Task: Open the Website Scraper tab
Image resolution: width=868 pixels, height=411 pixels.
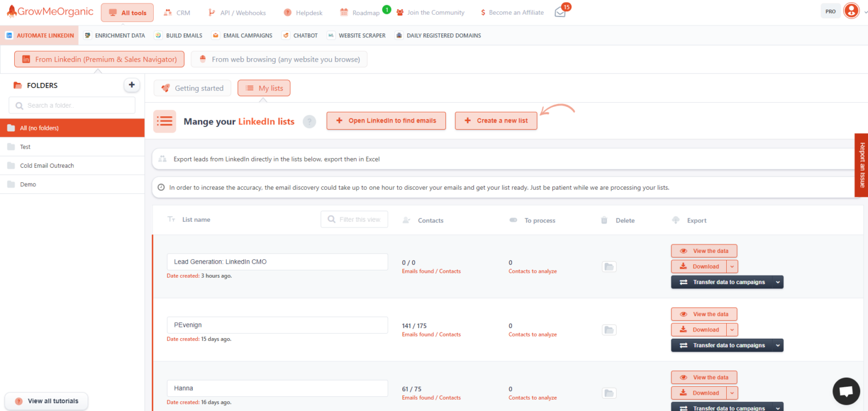Action: [x=357, y=36]
